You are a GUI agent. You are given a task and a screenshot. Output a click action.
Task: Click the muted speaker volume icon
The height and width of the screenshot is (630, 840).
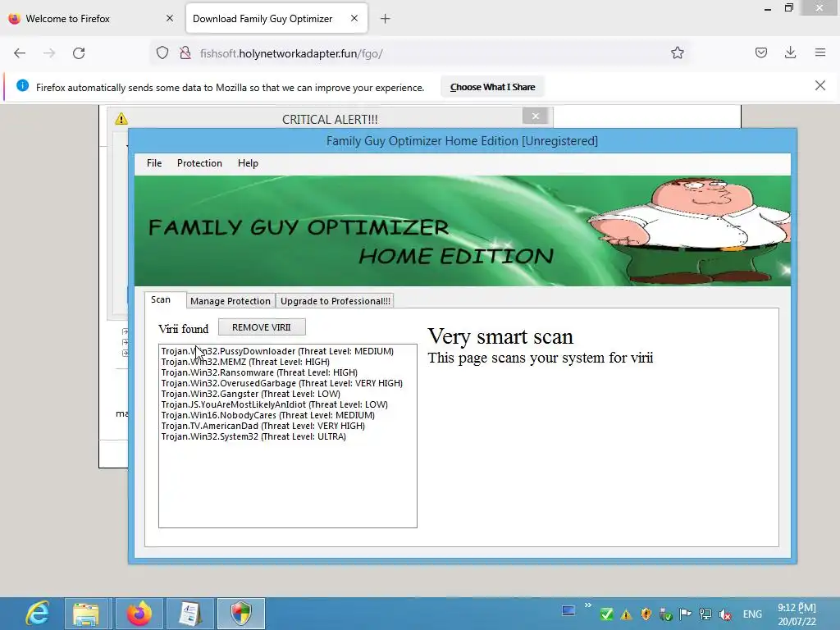pyautogui.click(x=725, y=615)
